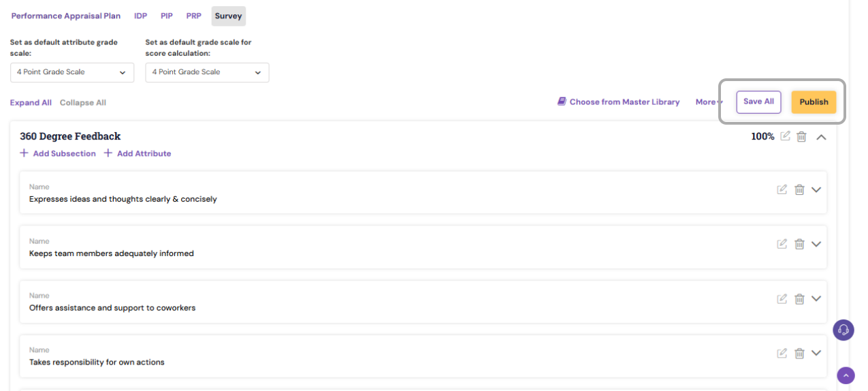Click the purple scroll-to-top arrow button
868x391 pixels.
(x=846, y=375)
